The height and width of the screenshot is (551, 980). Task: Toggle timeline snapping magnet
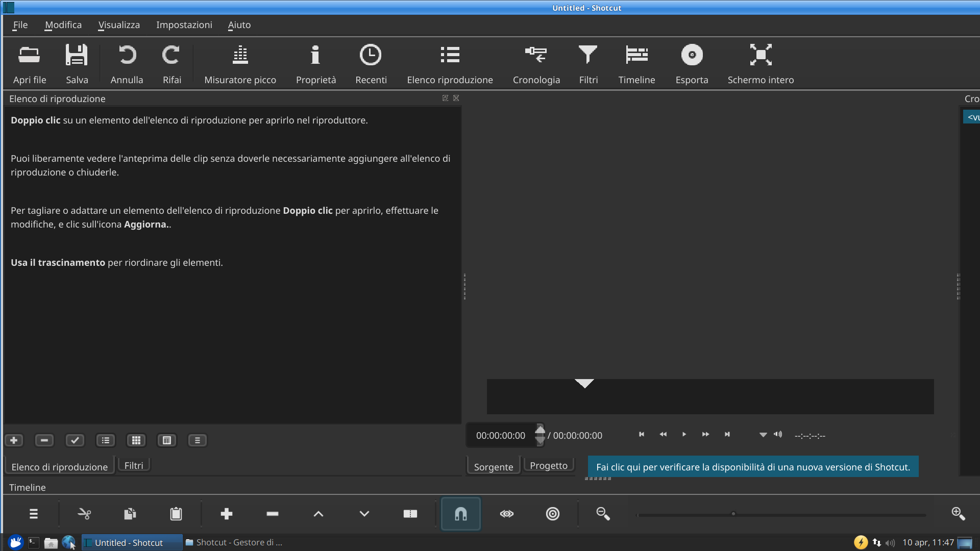point(461,514)
